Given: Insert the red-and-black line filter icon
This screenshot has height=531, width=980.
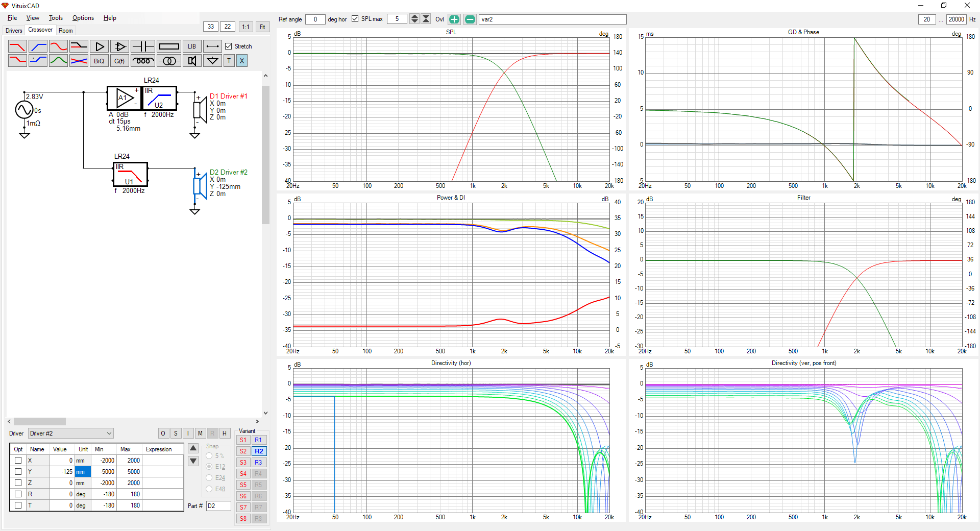Looking at the screenshot, I should (79, 46).
